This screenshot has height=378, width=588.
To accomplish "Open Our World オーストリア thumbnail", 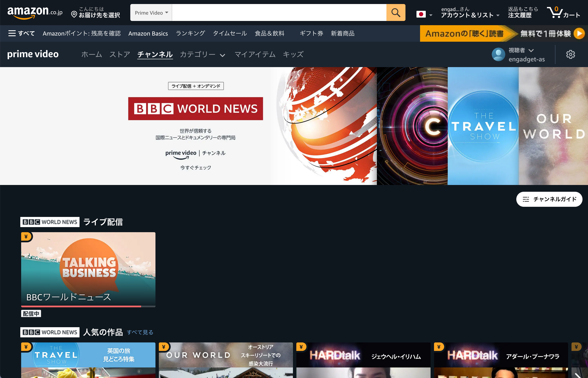I will [226, 360].
